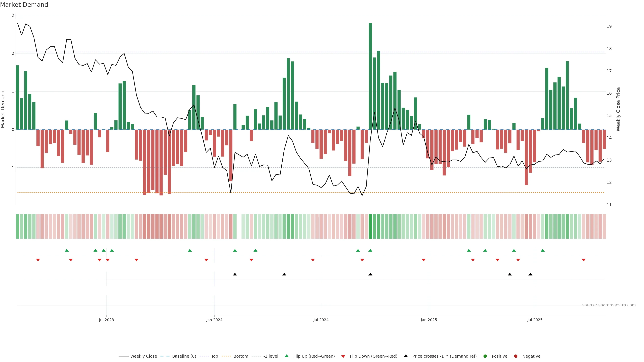Click the darkest green heatmap strip cell

pyautogui.click(x=370, y=226)
